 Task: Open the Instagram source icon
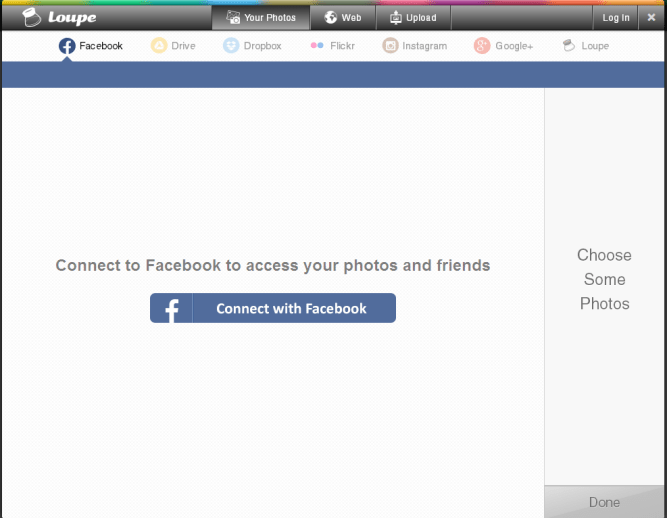pyautogui.click(x=391, y=46)
